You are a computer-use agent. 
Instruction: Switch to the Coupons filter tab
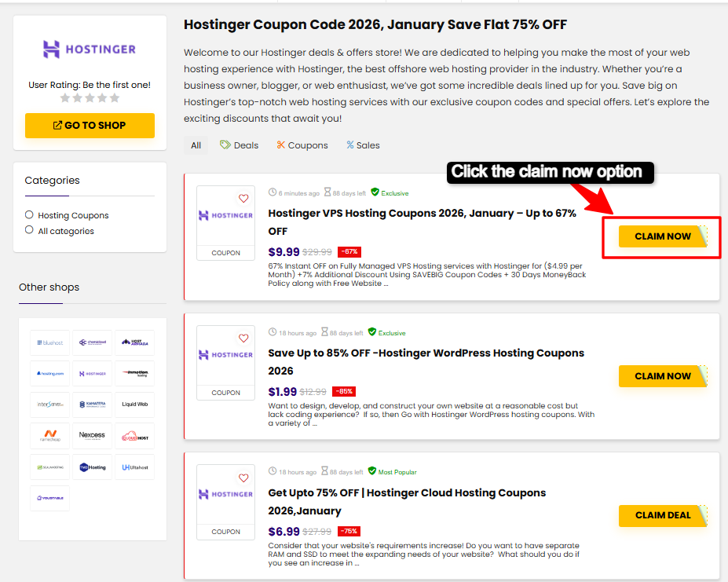click(302, 145)
